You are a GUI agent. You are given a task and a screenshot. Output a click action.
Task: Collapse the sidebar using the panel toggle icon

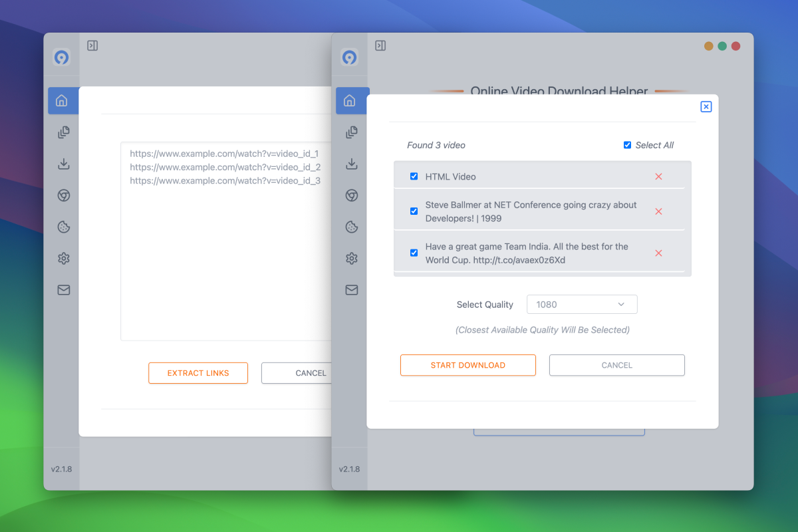[x=381, y=46]
